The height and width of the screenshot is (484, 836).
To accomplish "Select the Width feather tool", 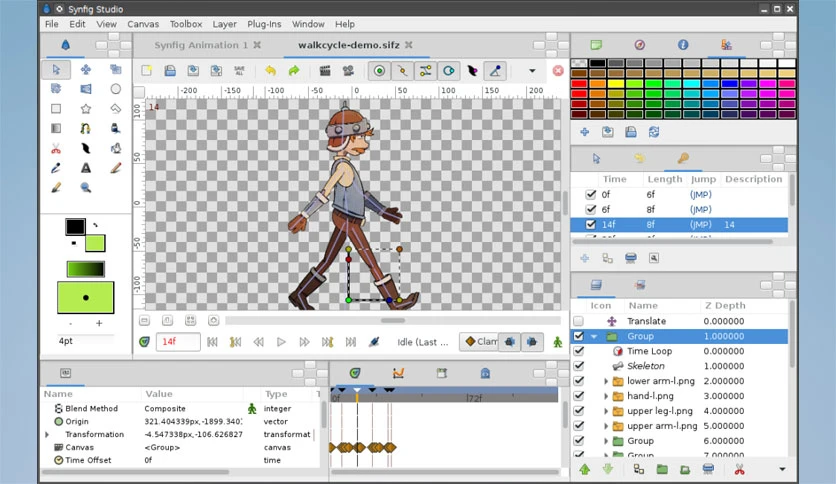I will (x=86, y=149).
